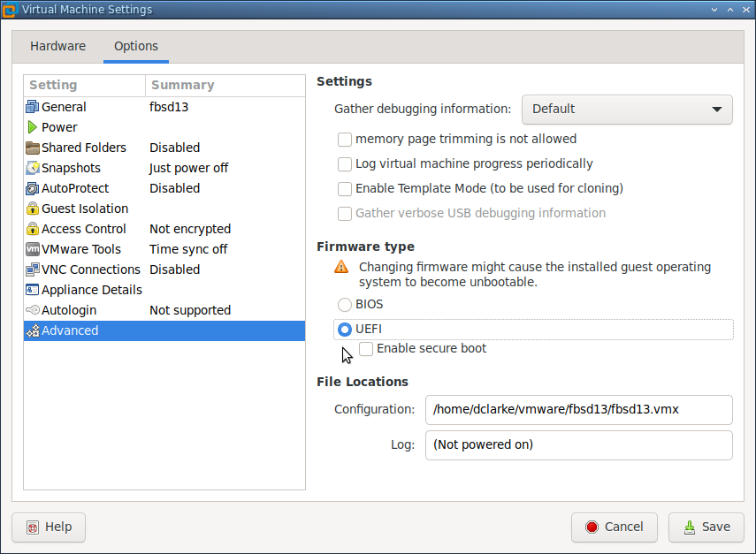Select 'Time sync off' VMware Tools summary
The height and width of the screenshot is (554, 756).
coord(188,249)
